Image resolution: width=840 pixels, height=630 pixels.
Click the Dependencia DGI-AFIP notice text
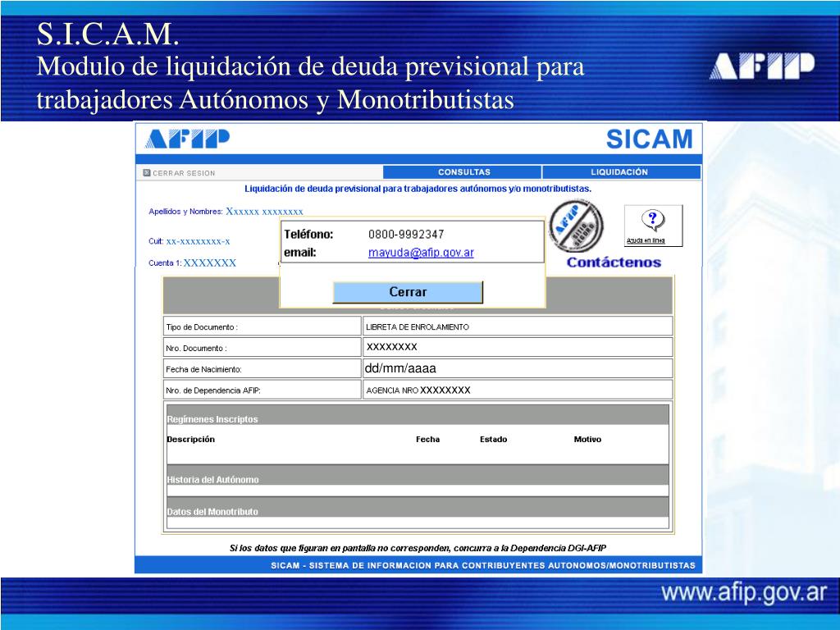pos(418,548)
